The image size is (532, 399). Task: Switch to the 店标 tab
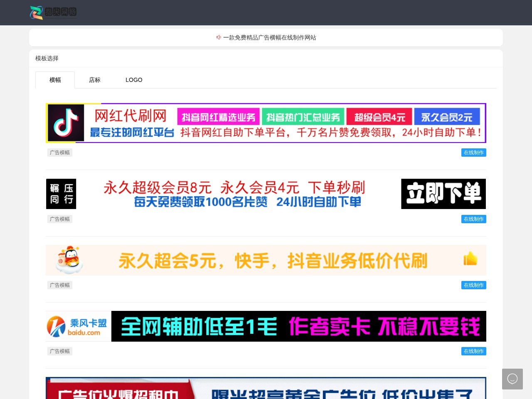click(x=95, y=80)
